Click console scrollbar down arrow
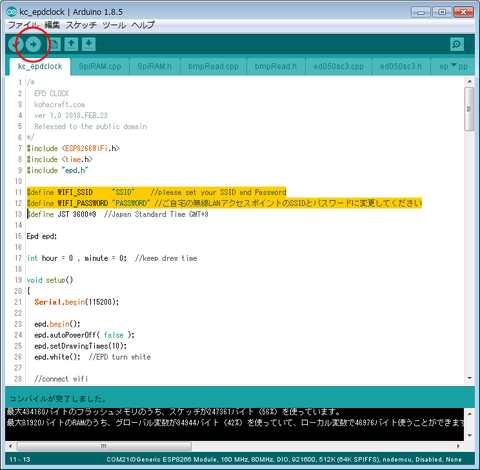 (x=469, y=435)
